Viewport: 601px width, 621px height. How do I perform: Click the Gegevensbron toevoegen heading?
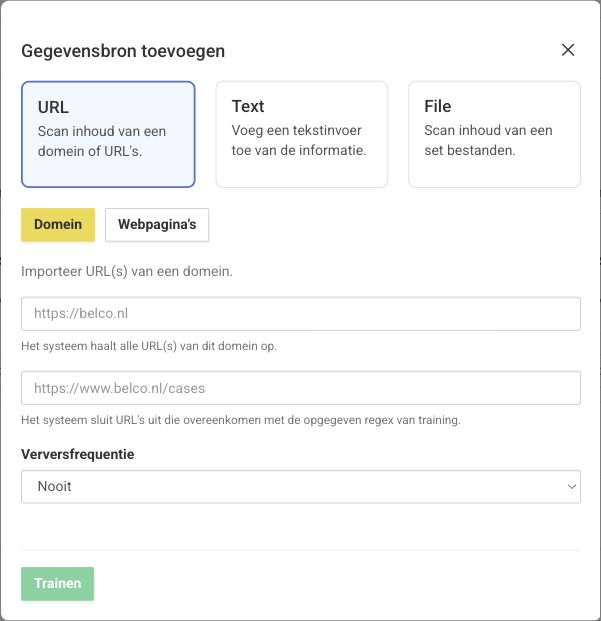[123, 51]
